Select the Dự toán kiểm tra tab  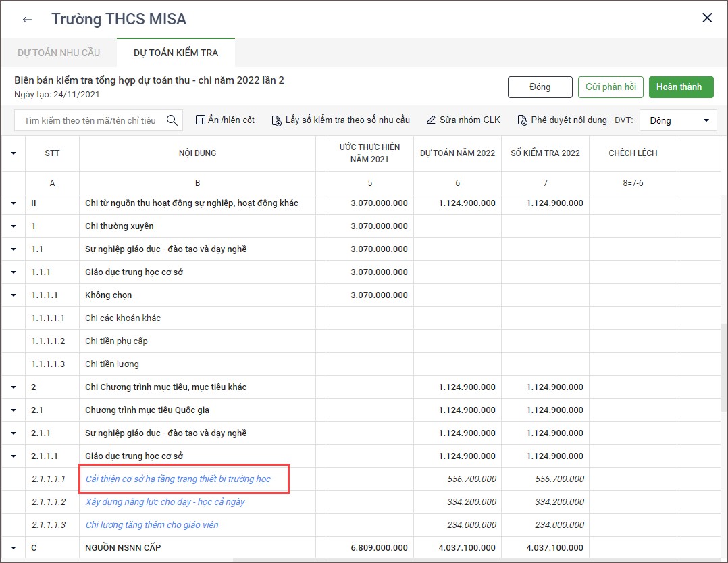tap(176, 53)
